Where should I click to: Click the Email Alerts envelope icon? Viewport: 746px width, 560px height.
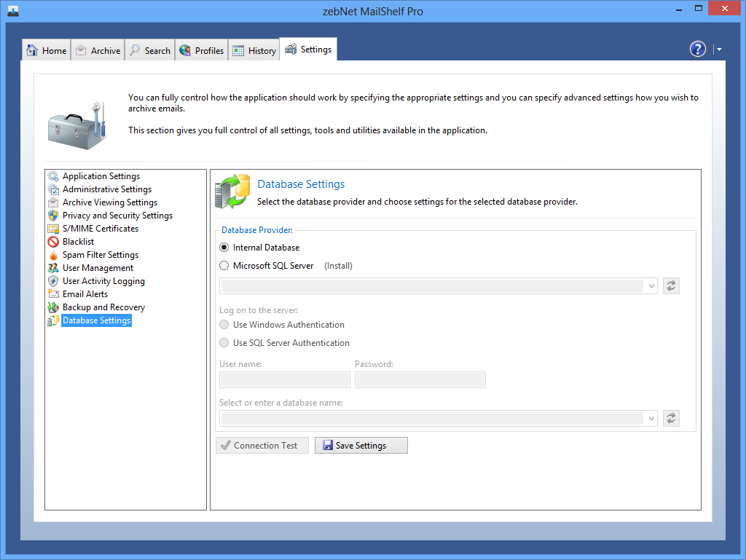click(x=53, y=294)
